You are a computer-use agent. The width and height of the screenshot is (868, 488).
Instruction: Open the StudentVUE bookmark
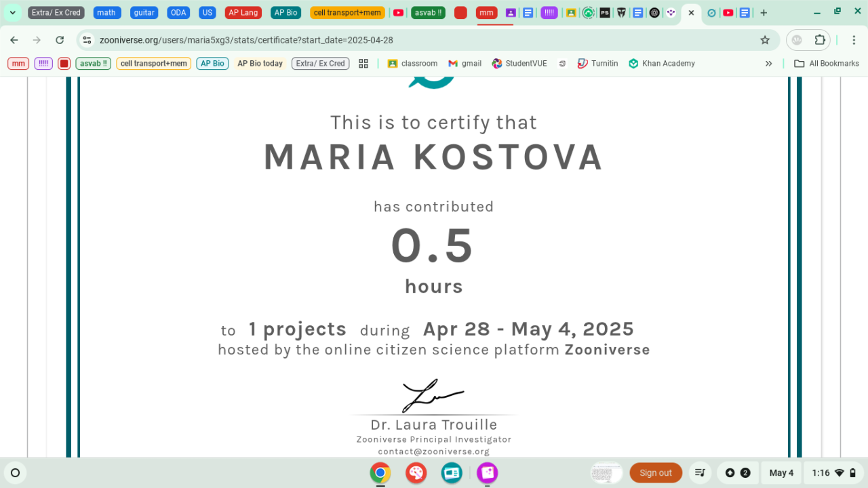click(519, 64)
